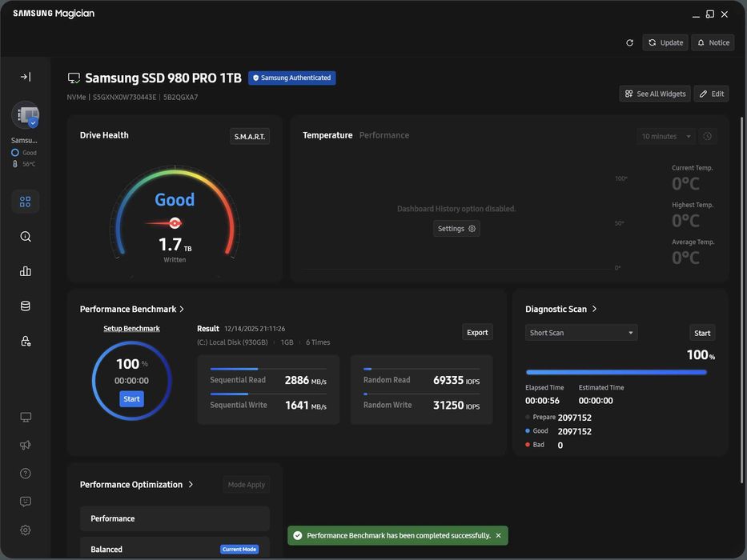The height and width of the screenshot is (560, 747).
Task: Select the Performance optimization mode option
Action: click(x=175, y=518)
